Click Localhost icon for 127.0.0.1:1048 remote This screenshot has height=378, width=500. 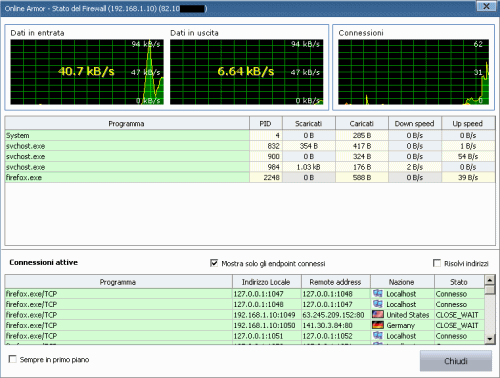tap(378, 293)
